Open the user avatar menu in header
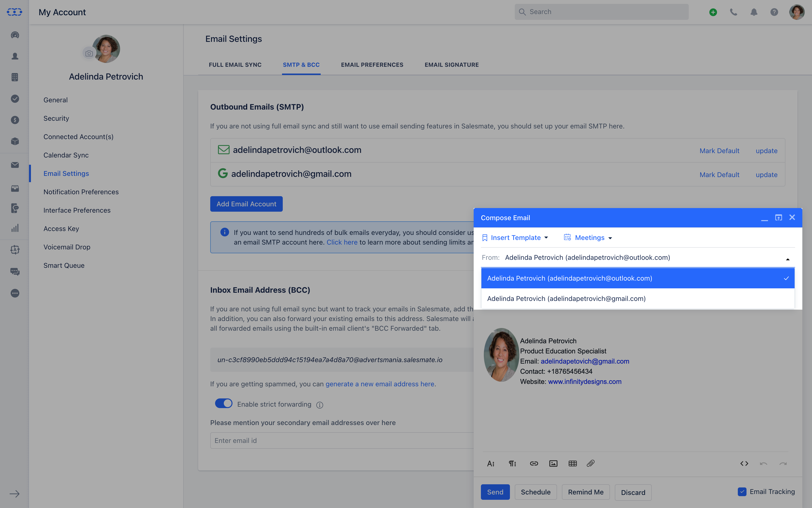812x508 pixels. click(x=797, y=12)
